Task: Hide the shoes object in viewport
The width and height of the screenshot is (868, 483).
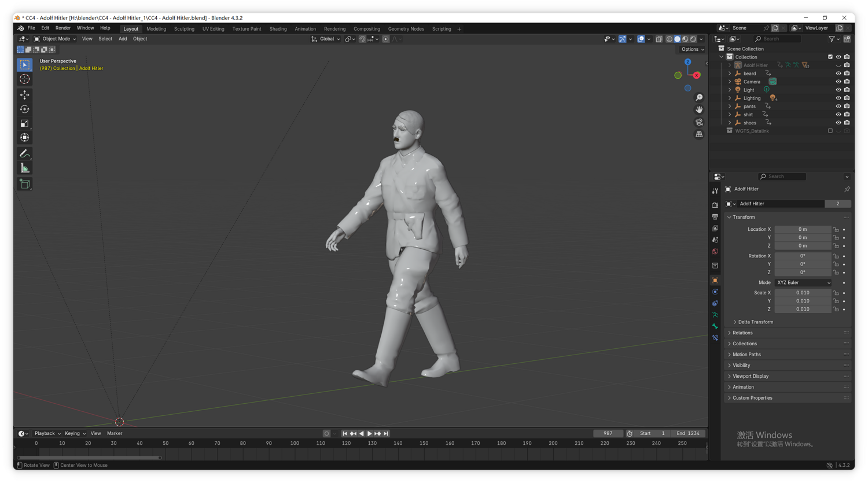Action: pyautogui.click(x=838, y=123)
